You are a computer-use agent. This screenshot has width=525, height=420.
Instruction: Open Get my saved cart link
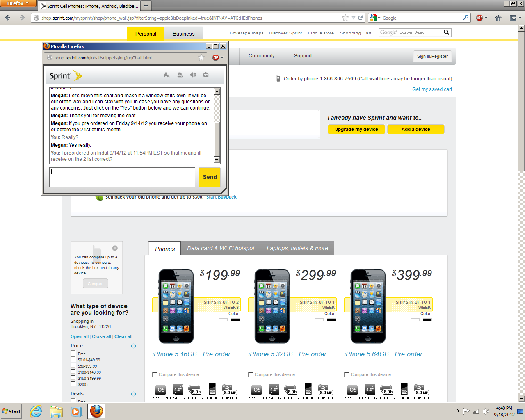(x=432, y=89)
